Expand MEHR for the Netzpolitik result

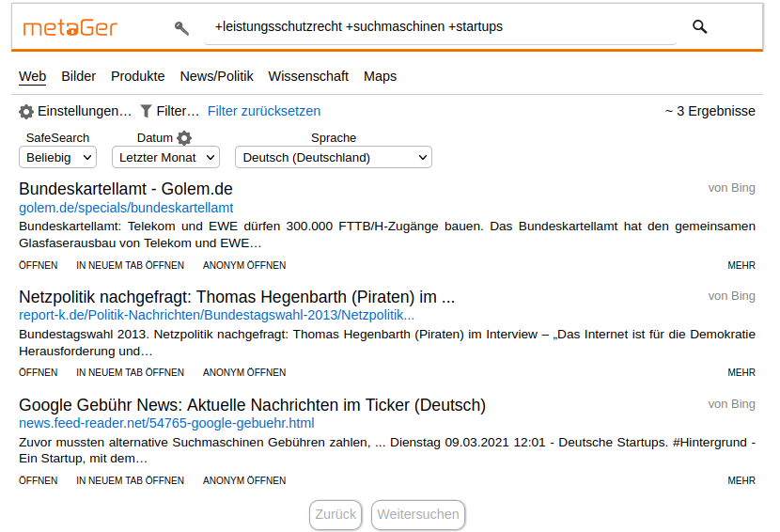pyautogui.click(x=741, y=373)
